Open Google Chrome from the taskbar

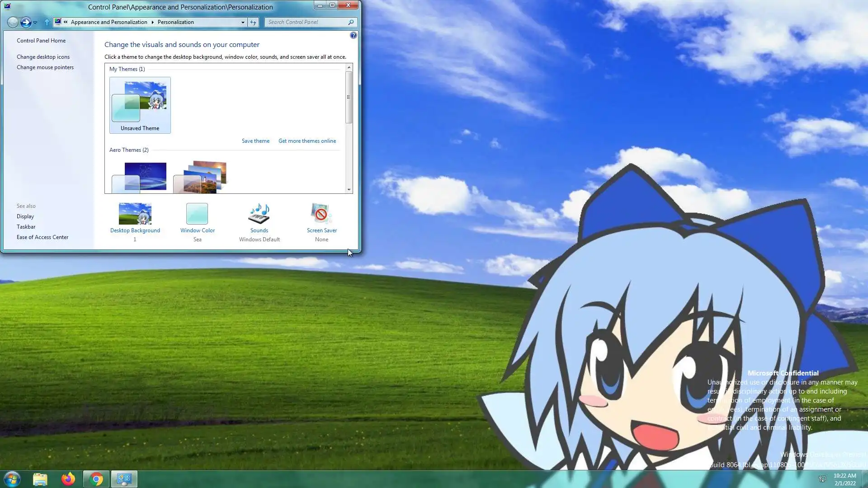[x=96, y=479]
